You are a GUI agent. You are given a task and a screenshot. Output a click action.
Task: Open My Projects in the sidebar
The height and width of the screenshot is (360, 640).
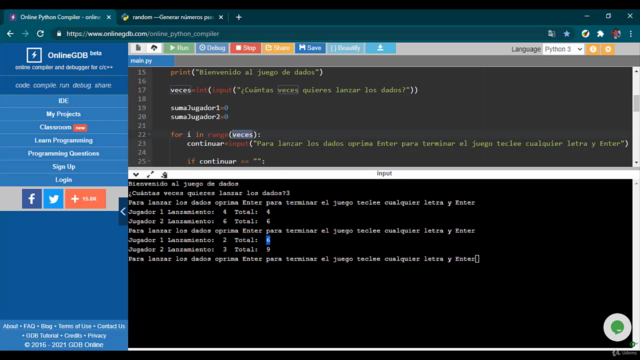click(x=64, y=114)
